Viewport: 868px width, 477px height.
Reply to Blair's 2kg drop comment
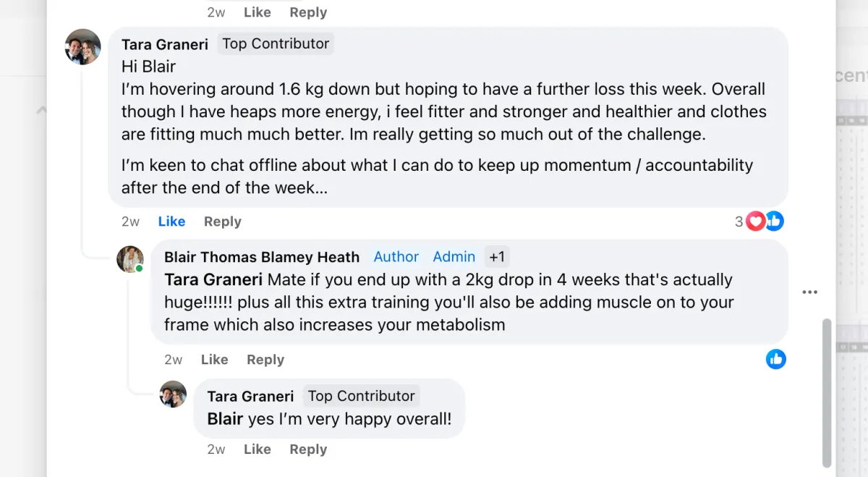pyautogui.click(x=265, y=360)
